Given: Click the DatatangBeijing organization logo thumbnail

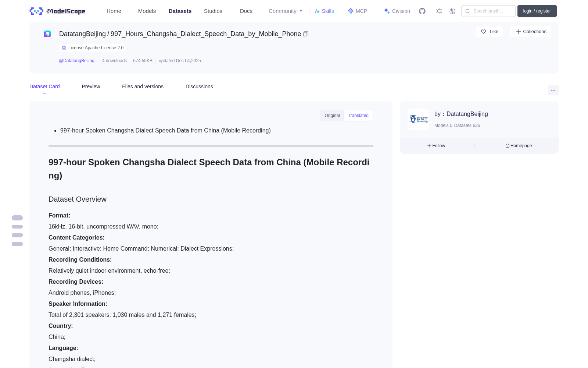Looking at the screenshot, I should [x=418, y=119].
